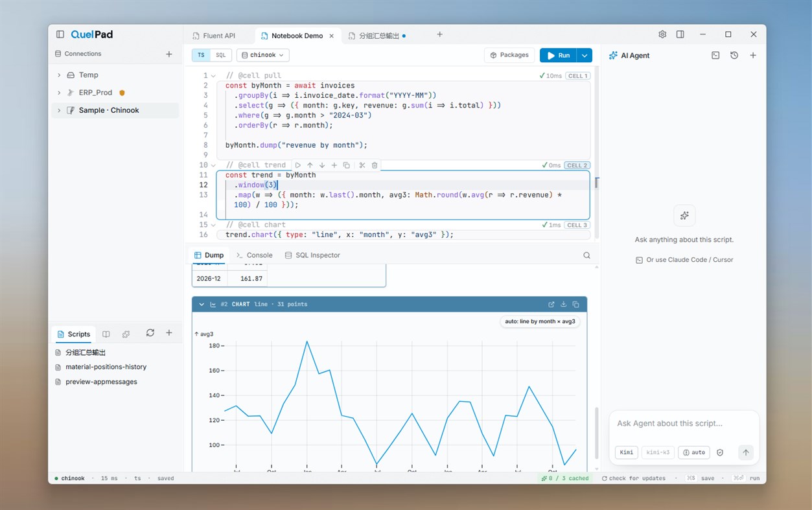This screenshot has height=510, width=812.
Task: Refresh the scripts list
Action: 150,333
